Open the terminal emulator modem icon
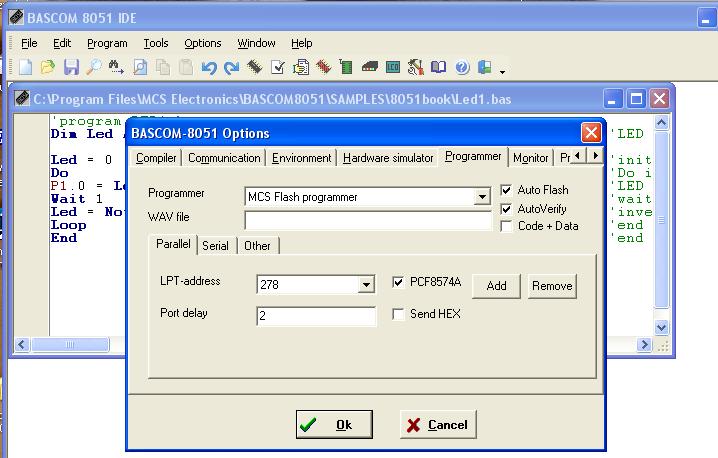 point(370,67)
